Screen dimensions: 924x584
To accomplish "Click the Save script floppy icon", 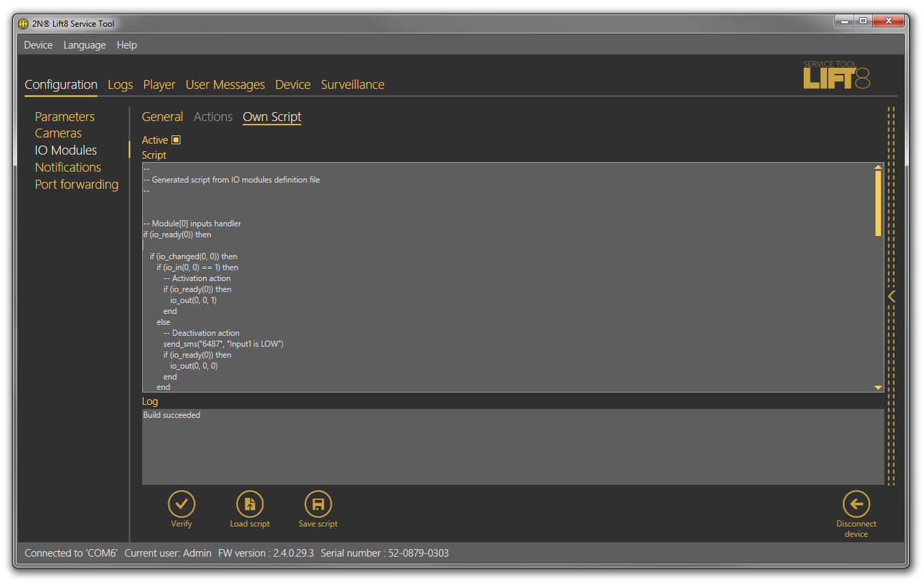I will click(x=318, y=505).
